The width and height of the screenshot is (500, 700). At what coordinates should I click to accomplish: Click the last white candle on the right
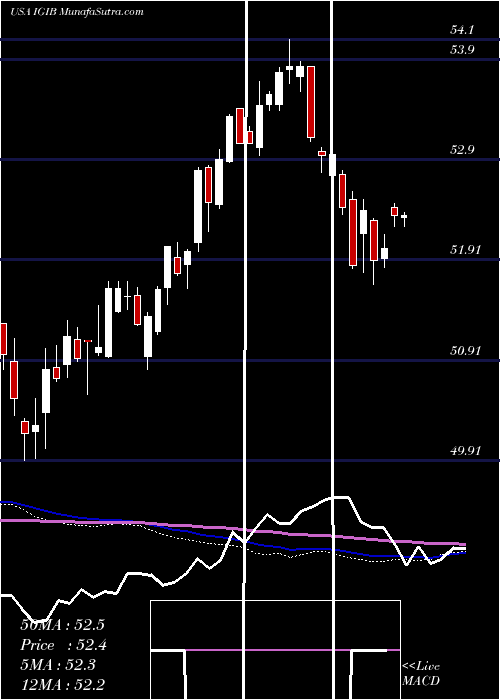[404, 217]
